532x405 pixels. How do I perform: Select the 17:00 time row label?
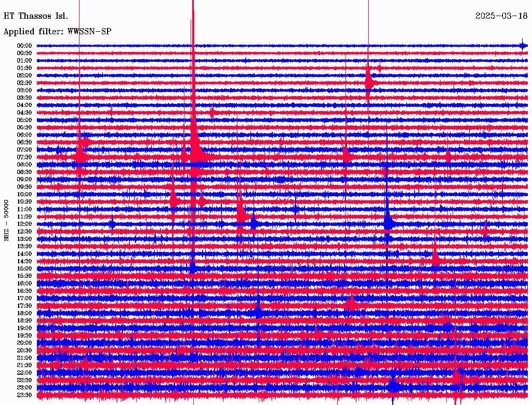tap(24, 299)
